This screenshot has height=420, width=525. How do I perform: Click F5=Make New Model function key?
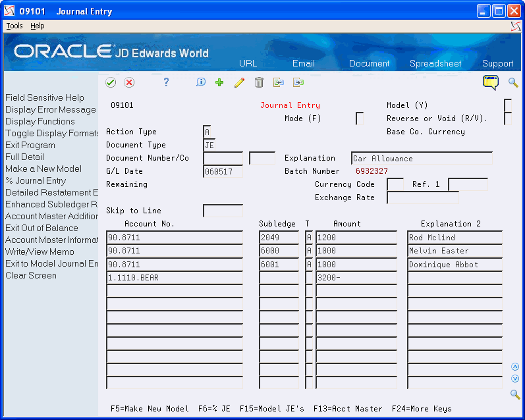tap(150, 409)
